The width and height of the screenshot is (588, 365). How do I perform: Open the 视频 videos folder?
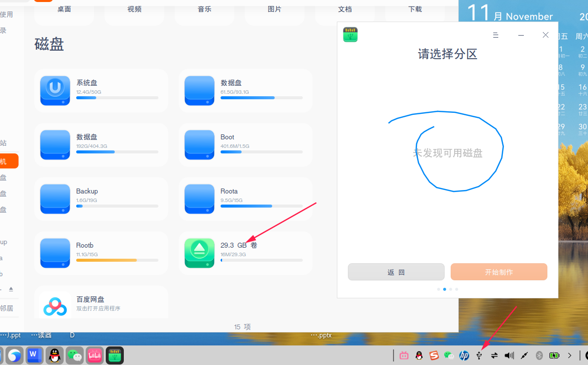134,10
